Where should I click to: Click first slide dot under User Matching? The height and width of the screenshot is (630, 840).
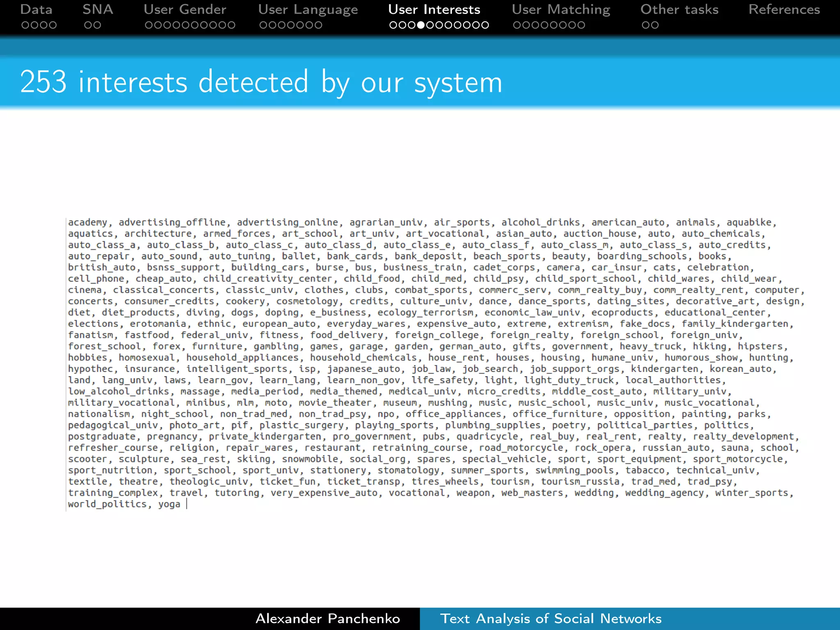(517, 25)
